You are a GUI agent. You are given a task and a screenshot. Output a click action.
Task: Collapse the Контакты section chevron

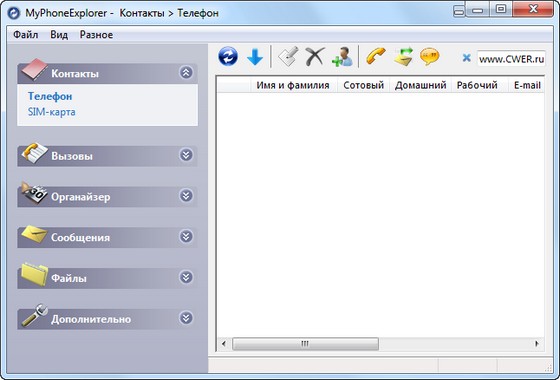pyautogui.click(x=186, y=73)
